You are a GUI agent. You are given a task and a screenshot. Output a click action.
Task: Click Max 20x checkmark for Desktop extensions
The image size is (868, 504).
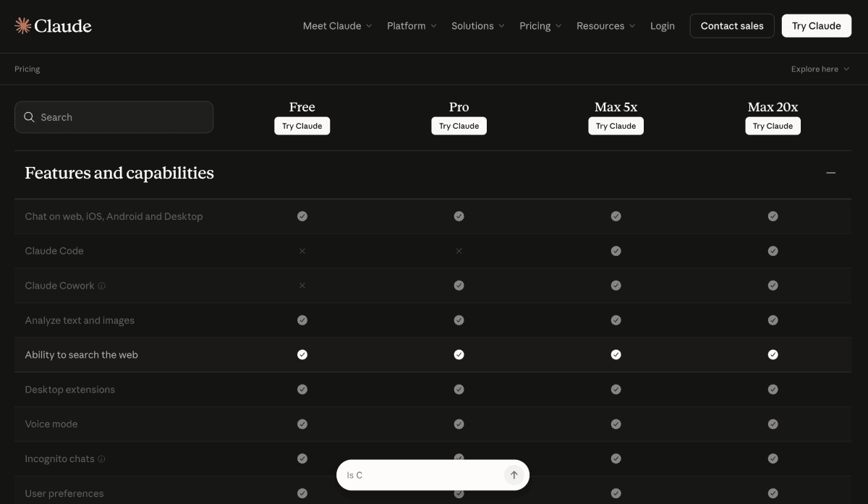tap(773, 390)
